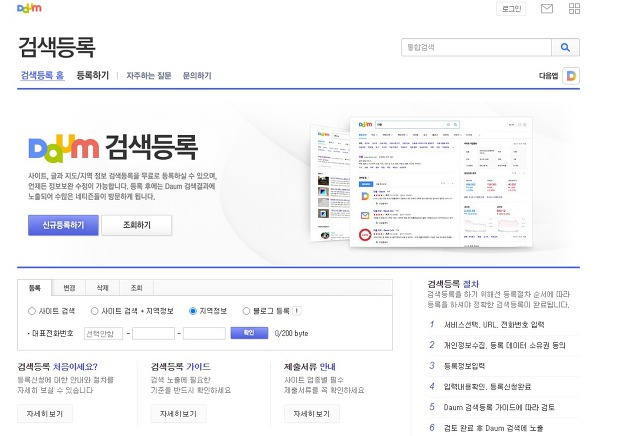Image resolution: width=620 pixels, height=436 pixels.
Task: Open the 문의하기 menu link
Action: [x=197, y=75]
